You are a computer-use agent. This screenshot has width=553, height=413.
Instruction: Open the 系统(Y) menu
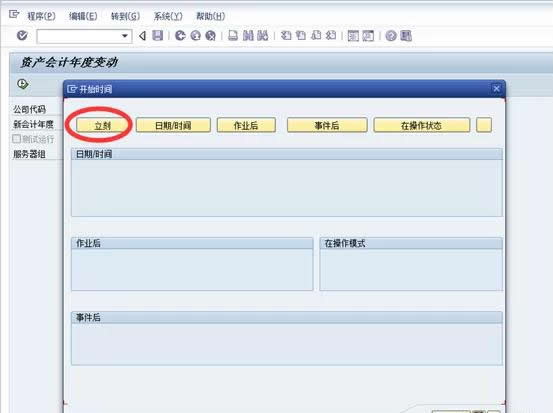click(x=168, y=16)
